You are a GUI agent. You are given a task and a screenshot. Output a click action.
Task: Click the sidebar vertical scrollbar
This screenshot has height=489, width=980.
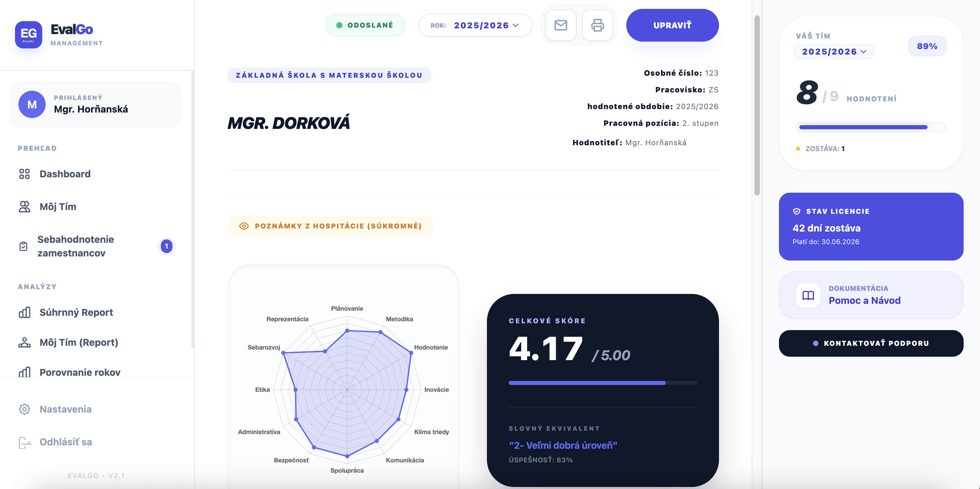pos(193,209)
